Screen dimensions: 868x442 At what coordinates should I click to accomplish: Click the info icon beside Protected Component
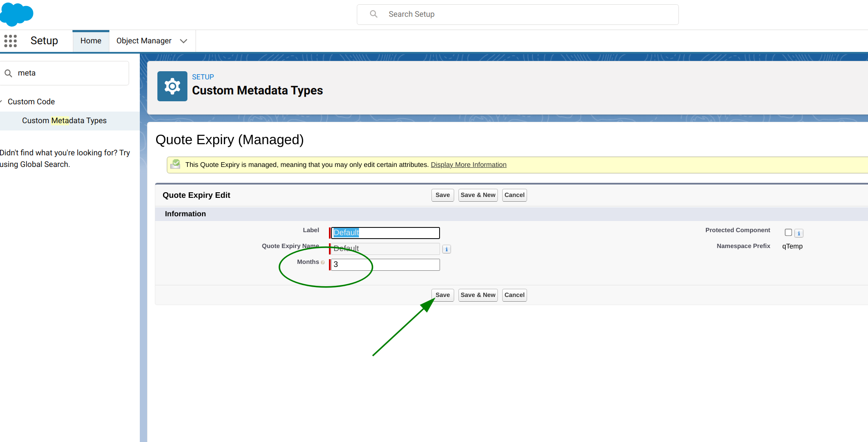799,233
